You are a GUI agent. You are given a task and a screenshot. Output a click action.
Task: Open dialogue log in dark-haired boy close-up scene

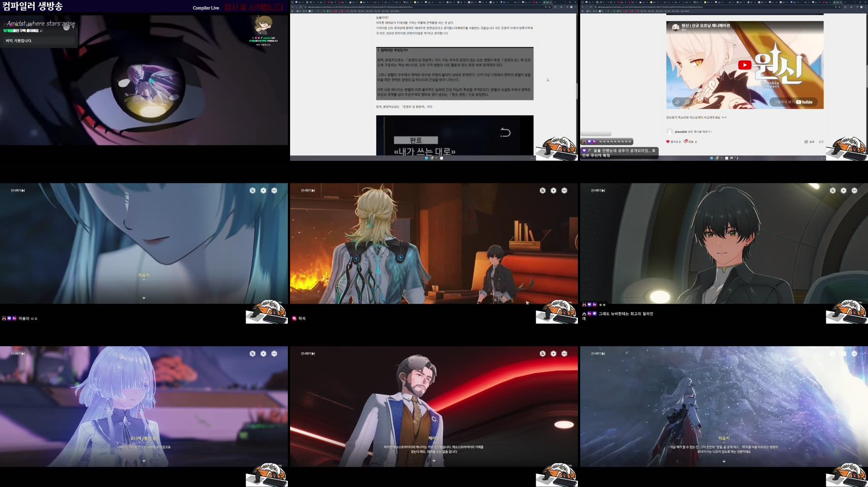click(833, 191)
